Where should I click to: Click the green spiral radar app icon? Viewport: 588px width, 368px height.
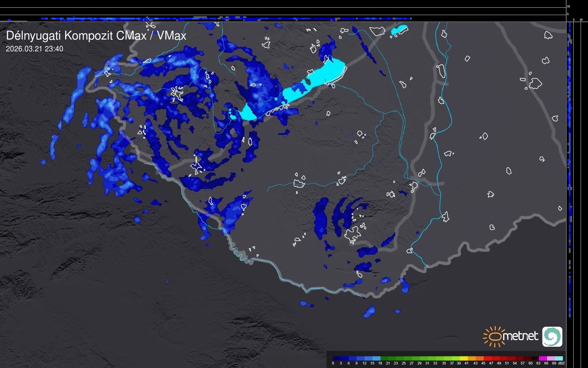[552, 336]
